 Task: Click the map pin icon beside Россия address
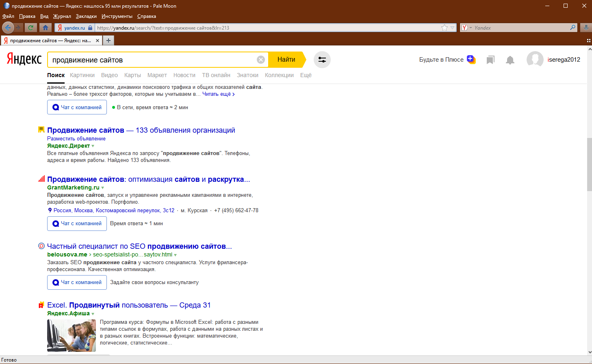tap(50, 210)
